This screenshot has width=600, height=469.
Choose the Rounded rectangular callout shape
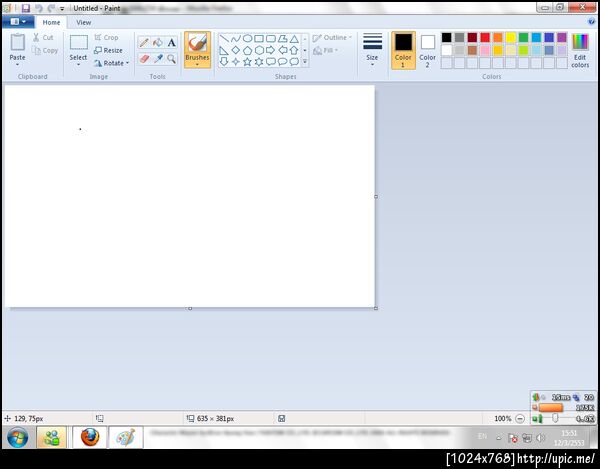pos(271,62)
